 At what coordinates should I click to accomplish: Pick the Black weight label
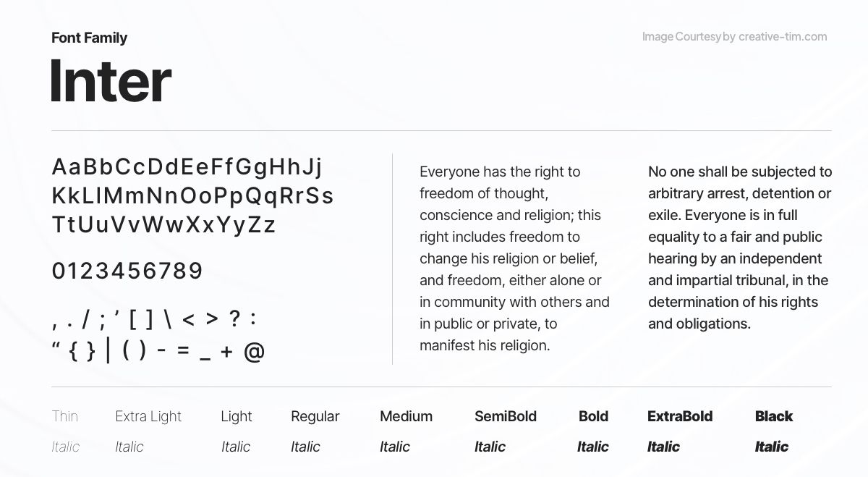tap(774, 416)
